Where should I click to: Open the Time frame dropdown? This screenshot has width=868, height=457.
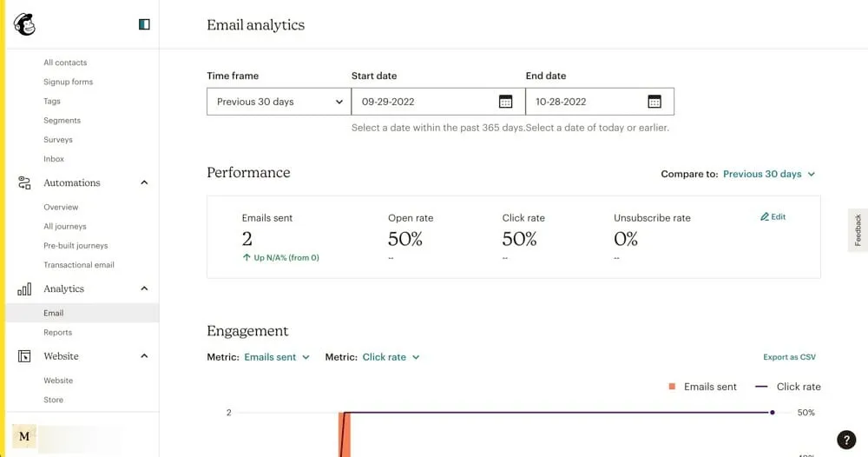(x=279, y=102)
